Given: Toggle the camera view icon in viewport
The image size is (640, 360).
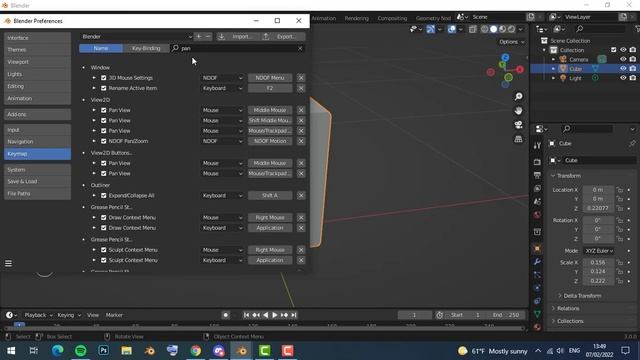Looking at the screenshot, I should click(x=518, y=125).
